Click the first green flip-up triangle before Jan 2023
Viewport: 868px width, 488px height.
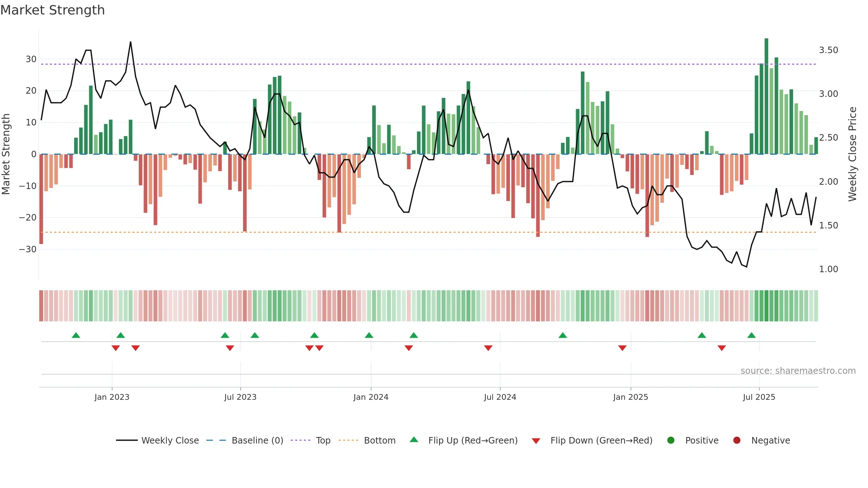[76, 335]
